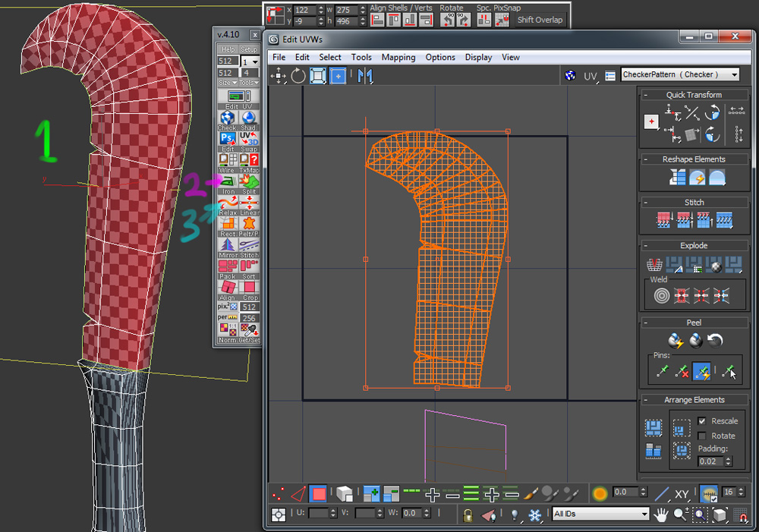Click the Pan view hand icon
The height and width of the screenshot is (532, 759).
662,515
